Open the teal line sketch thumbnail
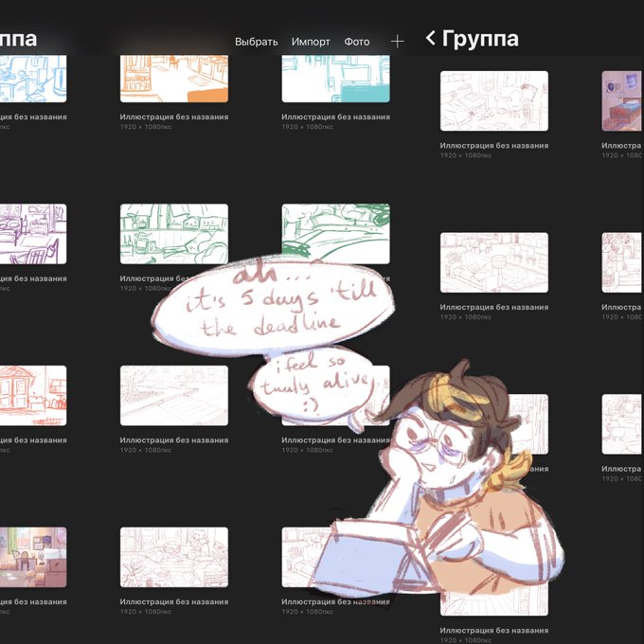Viewport: 644px width, 644px height. coord(335,79)
